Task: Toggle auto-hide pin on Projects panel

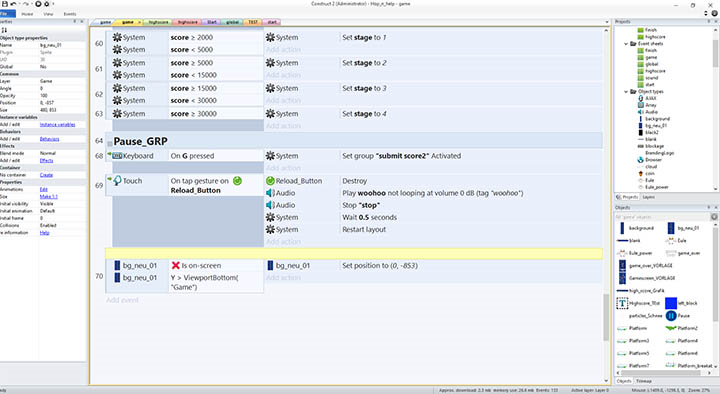Action: click(x=709, y=21)
